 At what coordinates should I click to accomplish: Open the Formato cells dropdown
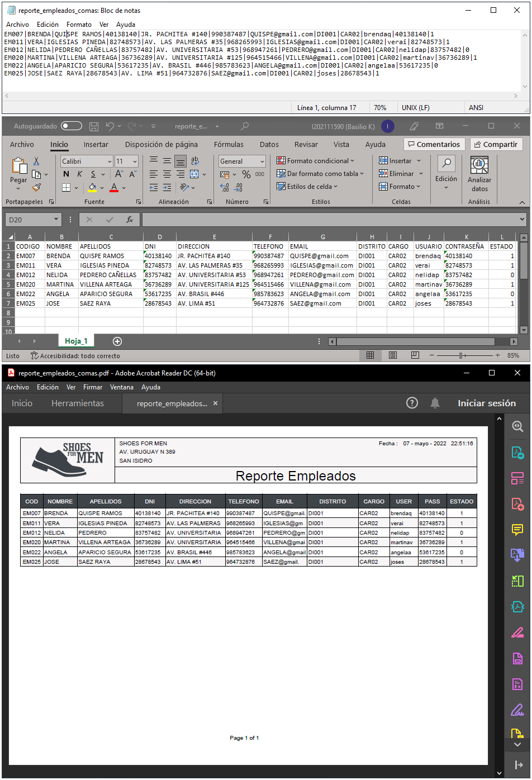[401, 187]
